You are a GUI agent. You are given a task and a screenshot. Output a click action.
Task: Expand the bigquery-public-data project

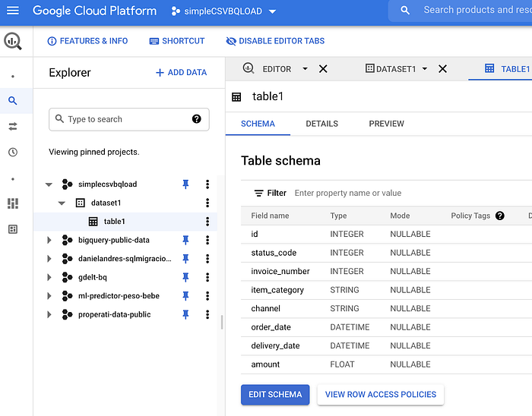tap(49, 240)
